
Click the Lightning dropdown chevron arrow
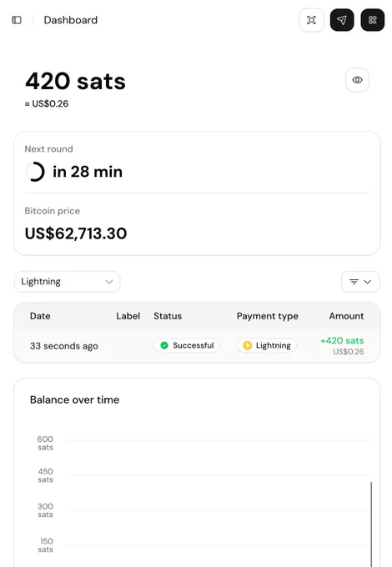pos(109,282)
